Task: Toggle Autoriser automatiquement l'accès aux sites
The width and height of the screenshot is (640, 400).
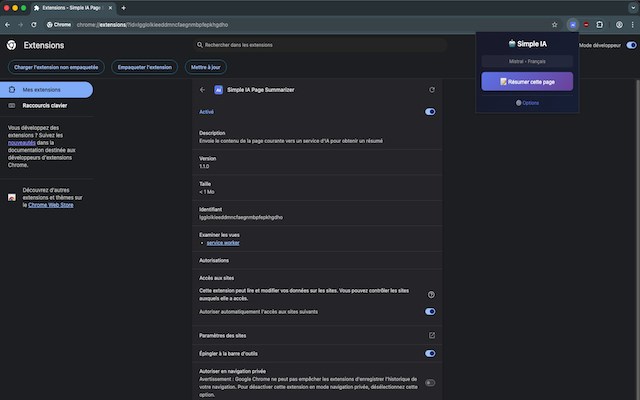Action: click(430, 311)
